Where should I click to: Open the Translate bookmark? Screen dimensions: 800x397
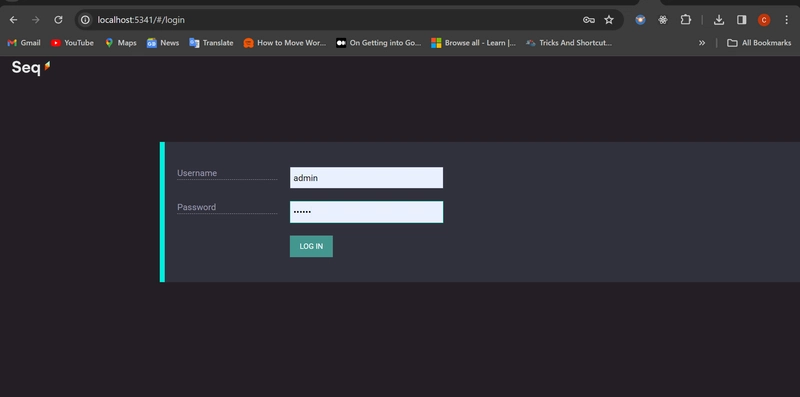[x=211, y=43]
